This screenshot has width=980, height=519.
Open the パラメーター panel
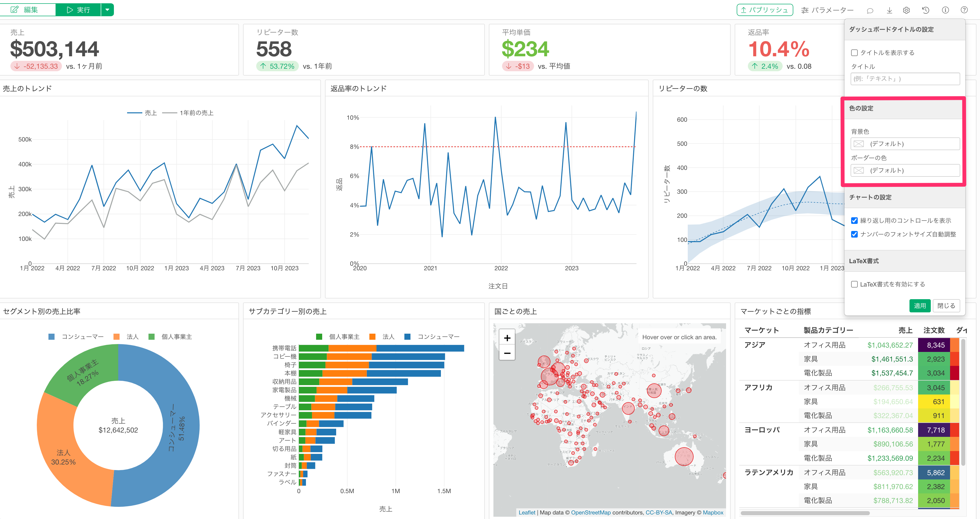point(827,10)
